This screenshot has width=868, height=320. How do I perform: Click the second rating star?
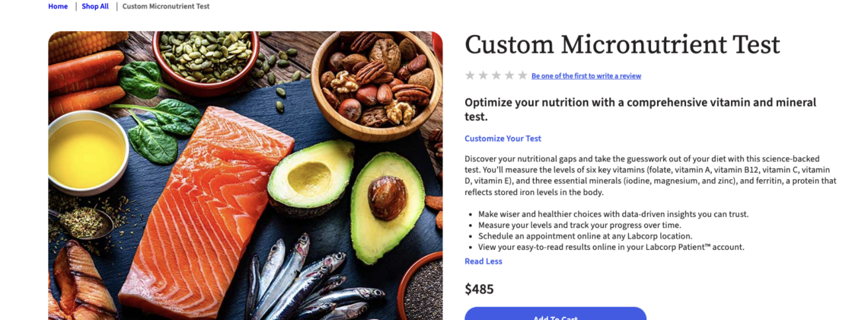coord(483,75)
